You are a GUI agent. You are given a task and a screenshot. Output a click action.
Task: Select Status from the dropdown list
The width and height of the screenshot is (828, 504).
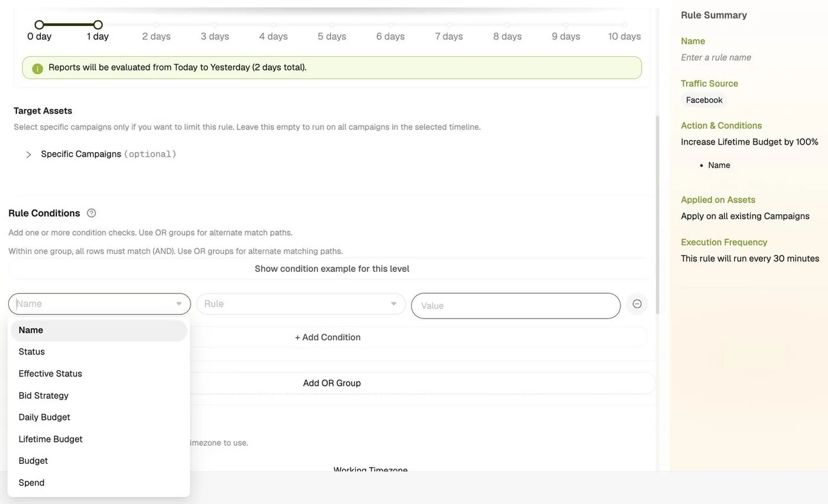click(x=99, y=352)
